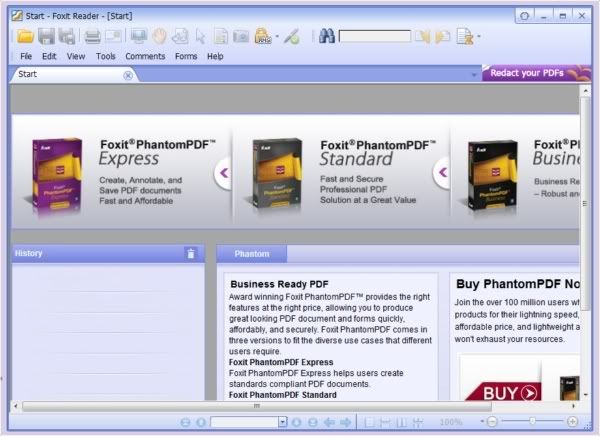Click the binoculars Find icon

[327, 36]
